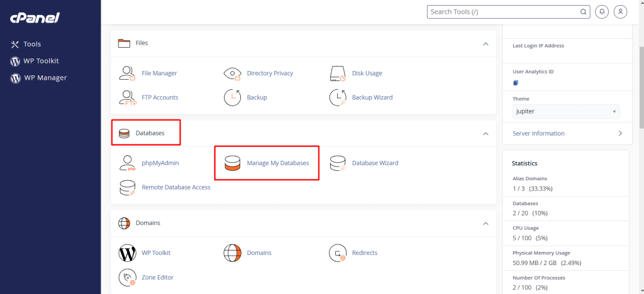Image resolution: width=644 pixels, height=294 pixels.
Task: Click the Zone Editor icon
Action: pyautogui.click(x=127, y=278)
